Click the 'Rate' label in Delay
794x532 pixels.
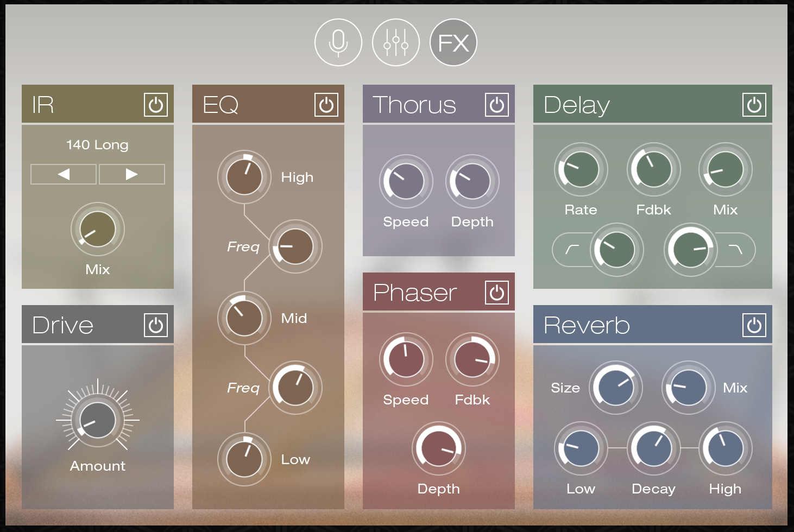(x=581, y=210)
